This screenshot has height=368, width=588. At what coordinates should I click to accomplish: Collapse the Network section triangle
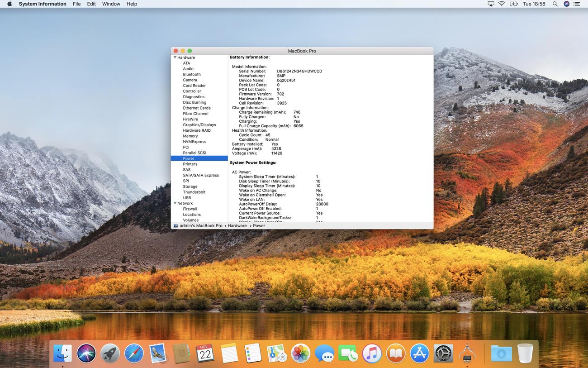pos(175,203)
